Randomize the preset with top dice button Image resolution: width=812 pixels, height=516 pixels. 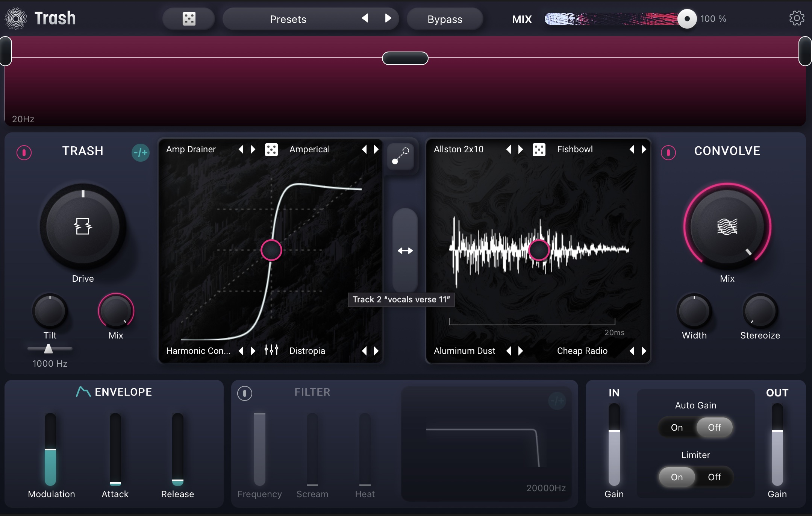[189, 19]
